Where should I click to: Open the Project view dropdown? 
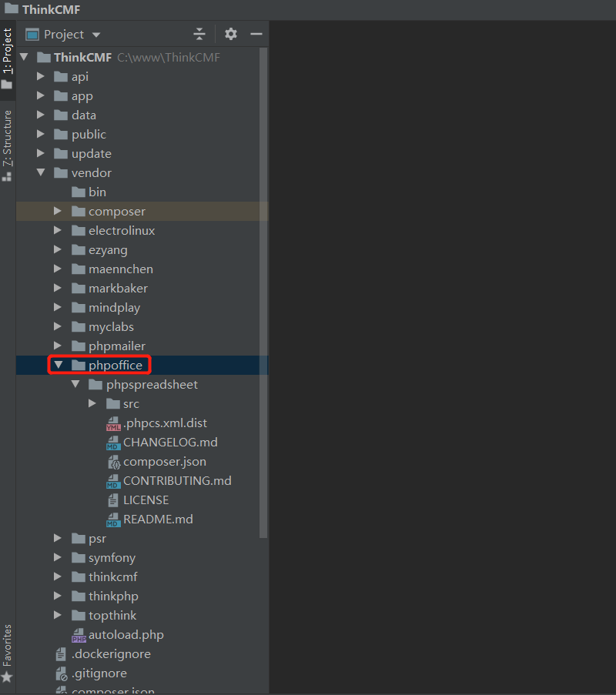(x=95, y=35)
